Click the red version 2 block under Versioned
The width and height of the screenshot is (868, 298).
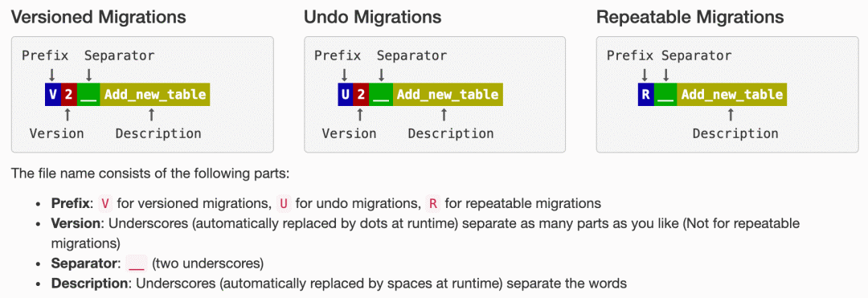tap(68, 95)
